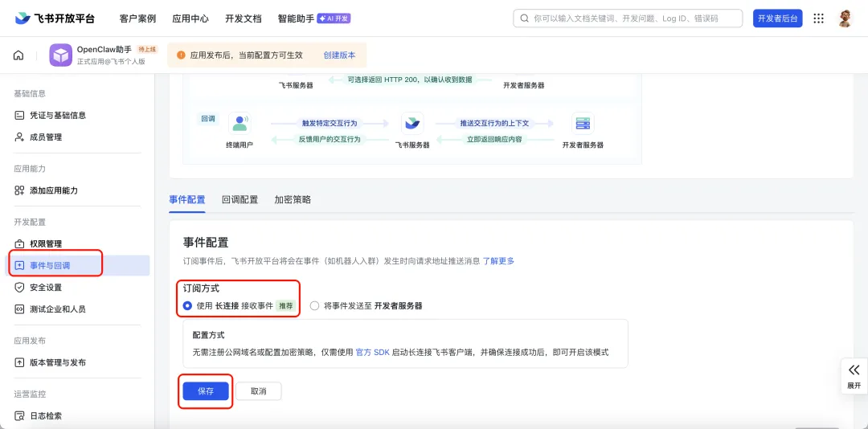Switch to the 加密策略 tab
Viewport: 868px width, 429px height.
293,200
